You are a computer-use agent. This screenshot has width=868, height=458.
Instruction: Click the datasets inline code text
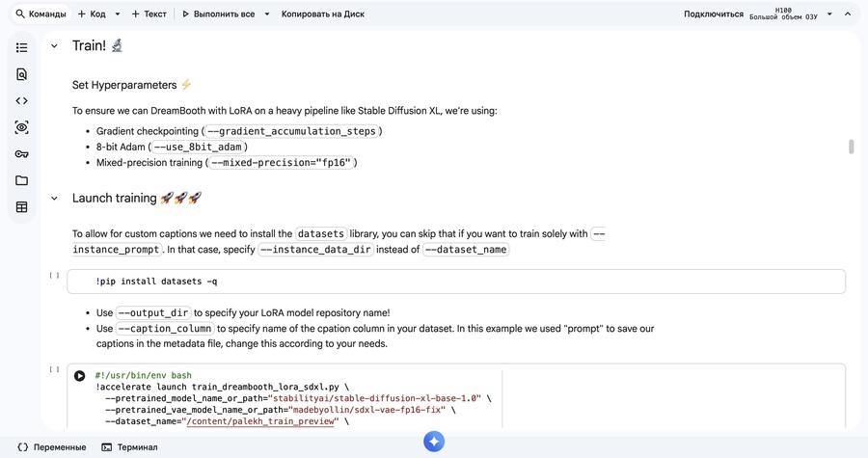tap(321, 234)
